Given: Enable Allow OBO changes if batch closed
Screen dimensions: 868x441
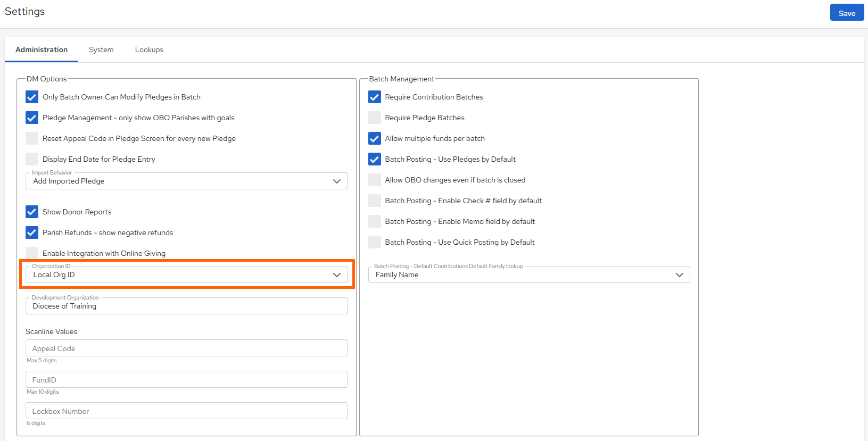Looking at the screenshot, I should (375, 180).
